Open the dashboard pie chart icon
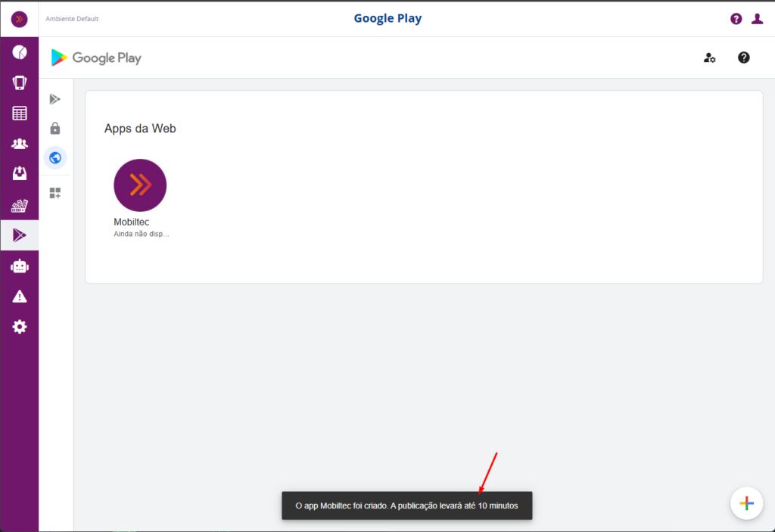Image resolution: width=775 pixels, height=532 pixels. coord(19,52)
